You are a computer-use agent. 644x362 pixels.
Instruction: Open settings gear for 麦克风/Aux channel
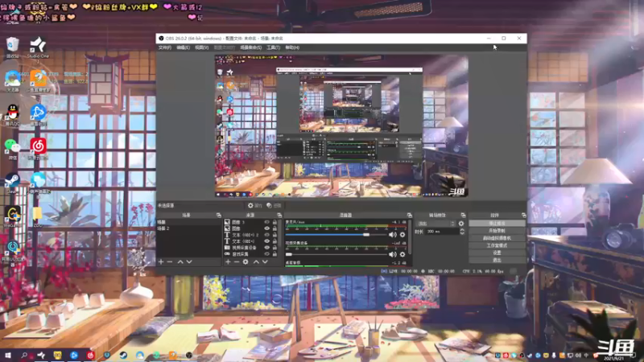tap(402, 235)
